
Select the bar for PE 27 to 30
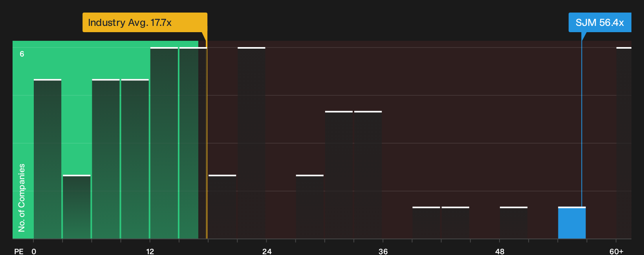click(x=310, y=207)
